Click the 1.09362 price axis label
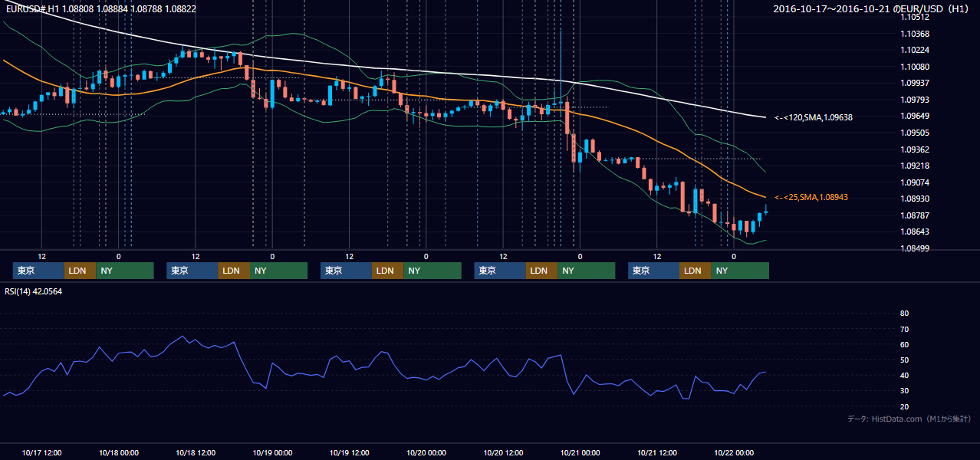This screenshot has height=460, width=980. pos(915,149)
